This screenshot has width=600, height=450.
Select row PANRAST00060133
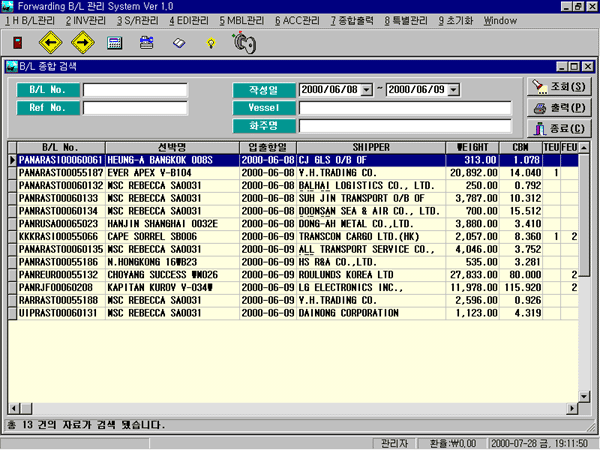(x=293, y=198)
